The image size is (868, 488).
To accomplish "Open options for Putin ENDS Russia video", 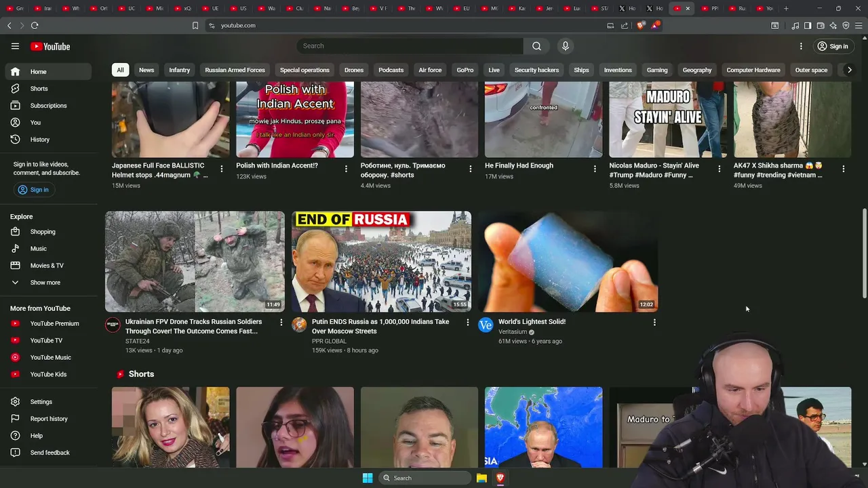I will (467, 323).
